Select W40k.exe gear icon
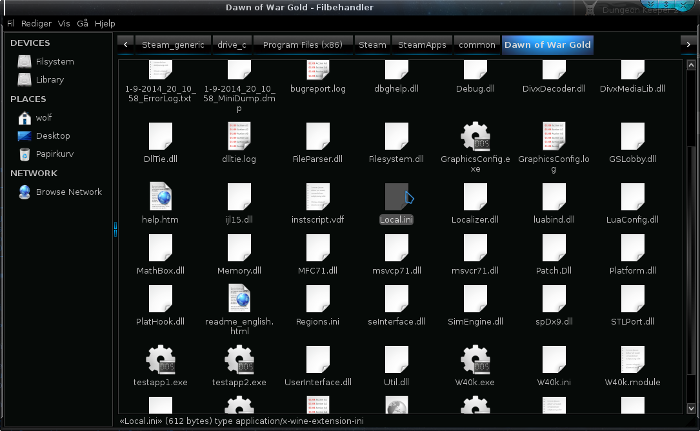Viewport: 700px width, 431px height. pyautogui.click(x=475, y=359)
